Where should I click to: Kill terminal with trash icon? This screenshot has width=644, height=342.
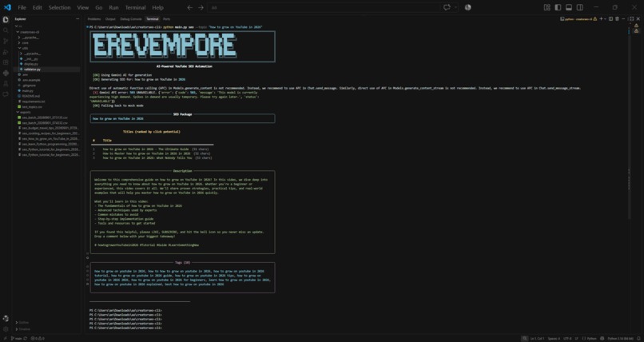point(617,18)
